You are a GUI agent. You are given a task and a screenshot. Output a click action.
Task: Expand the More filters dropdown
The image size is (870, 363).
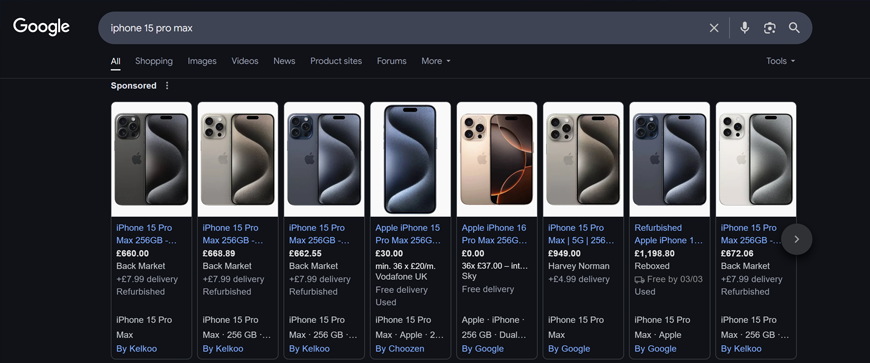pyautogui.click(x=436, y=61)
